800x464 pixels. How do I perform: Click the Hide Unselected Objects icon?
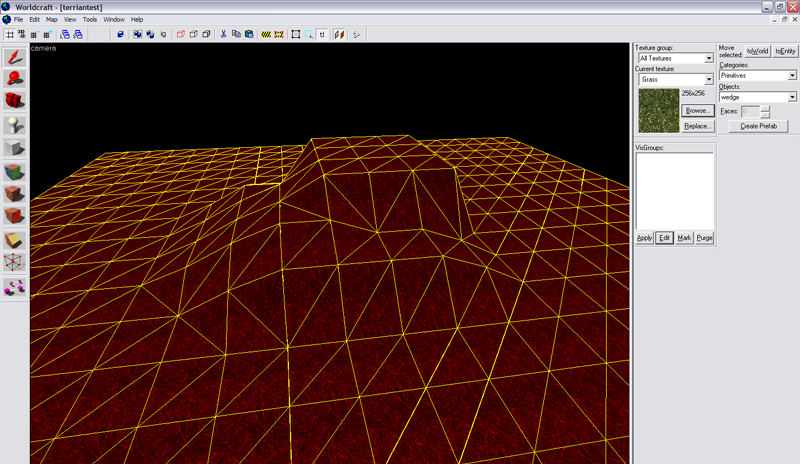tap(193, 34)
